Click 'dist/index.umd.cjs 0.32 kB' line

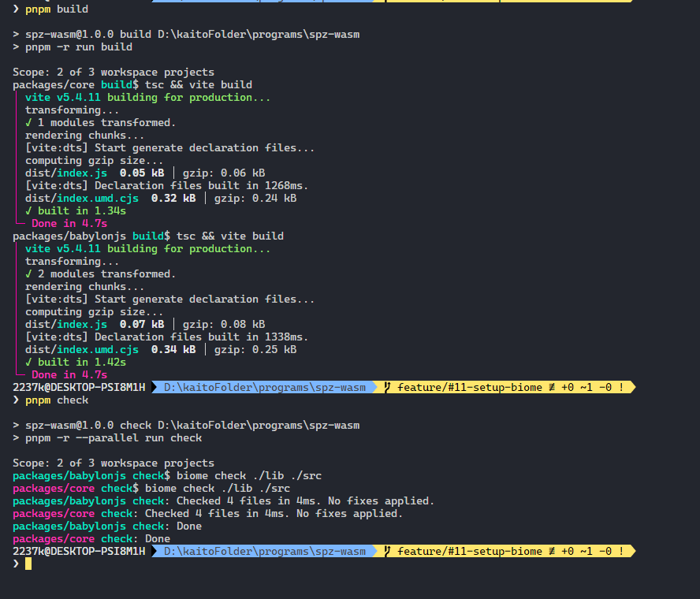(161, 198)
